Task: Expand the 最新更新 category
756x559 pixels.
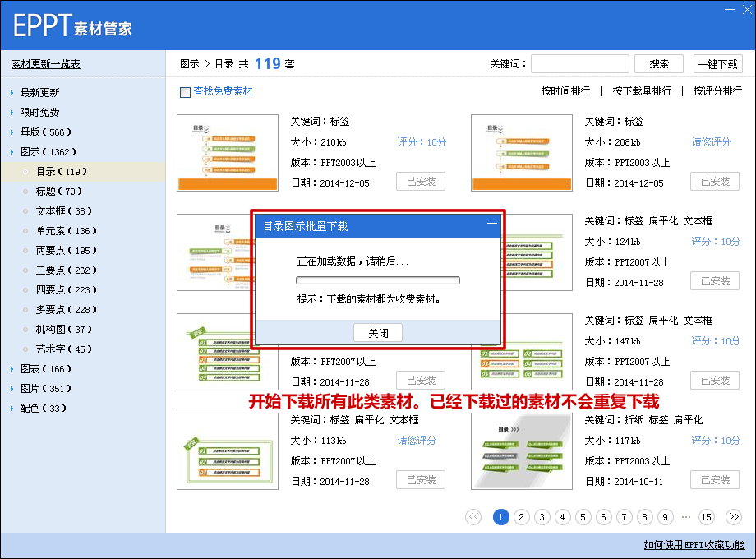Action: point(39,93)
